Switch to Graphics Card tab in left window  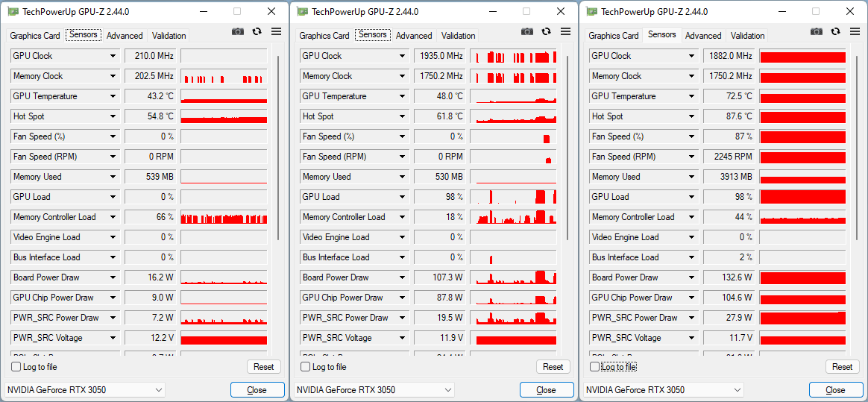tap(35, 36)
